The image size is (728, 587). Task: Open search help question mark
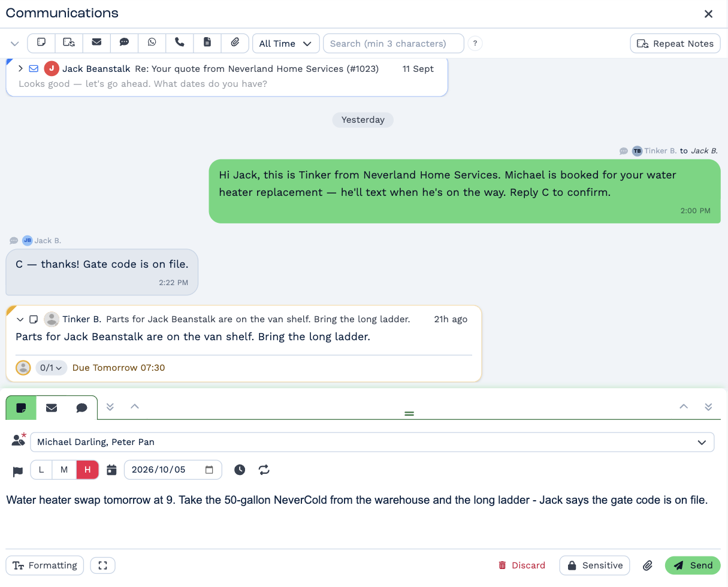point(475,43)
